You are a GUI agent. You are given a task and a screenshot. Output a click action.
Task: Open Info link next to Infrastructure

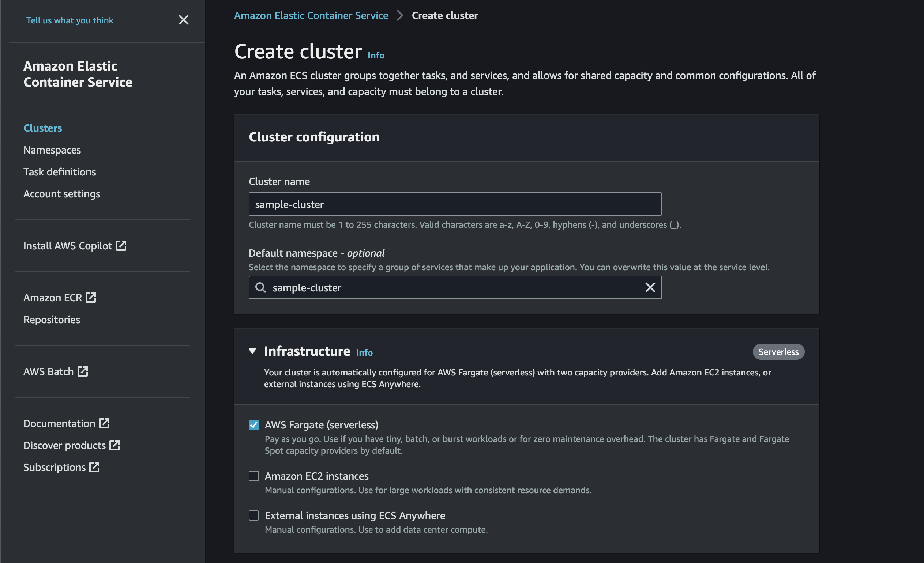(x=364, y=353)
